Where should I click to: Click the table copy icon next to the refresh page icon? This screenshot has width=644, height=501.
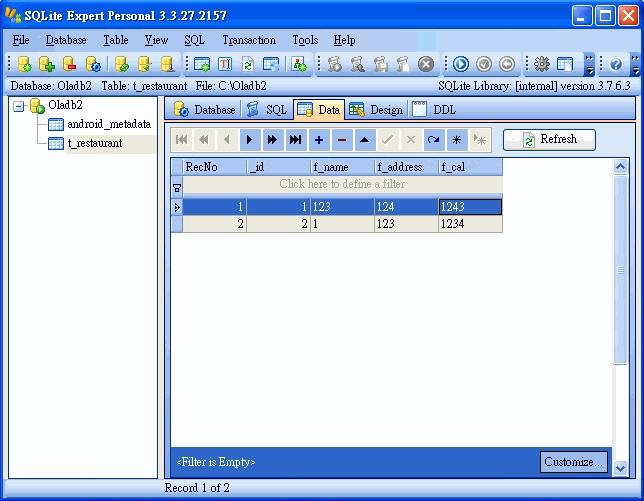click(x=271, y=64)
